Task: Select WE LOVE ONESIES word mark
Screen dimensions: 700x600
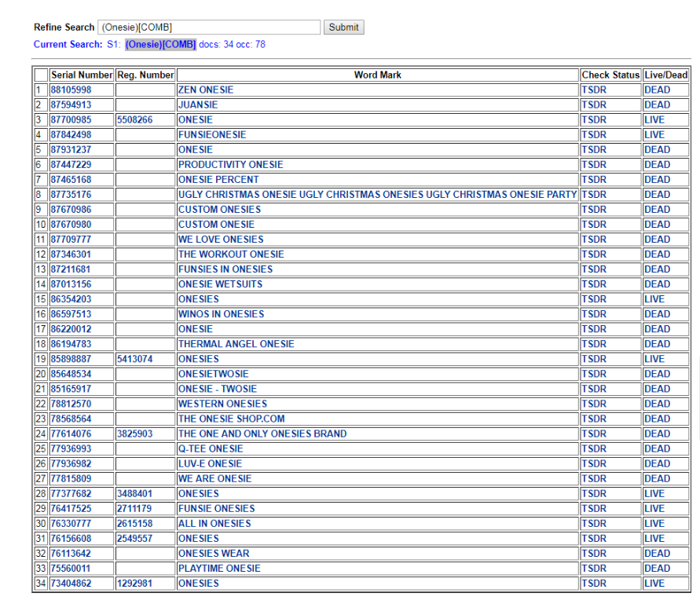Action: pos(221,240)
